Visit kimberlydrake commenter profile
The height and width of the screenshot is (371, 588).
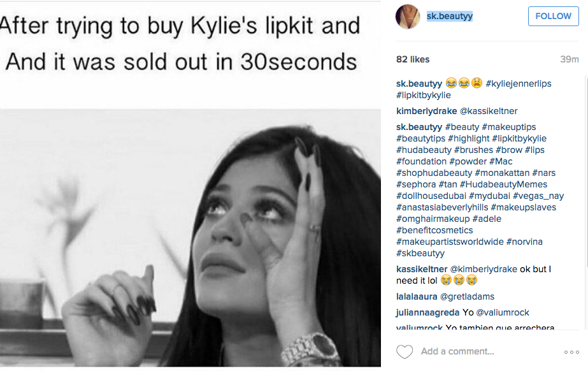coord(426,112)
